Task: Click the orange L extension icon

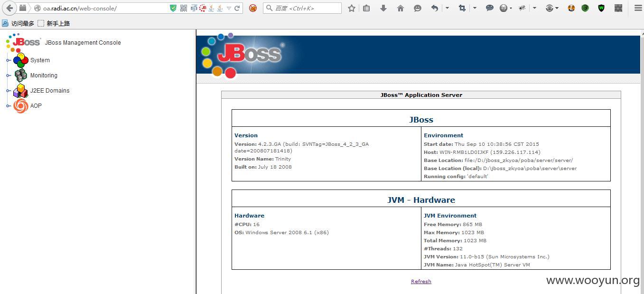Action: tap(571, 8)
